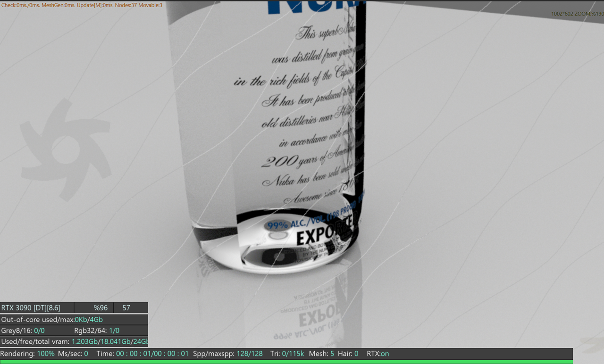The width and height of the screenshot is (604, 364).
Task: Click the '%96' GPU usage value
Action: pyautogui.click(x=101, y=308)
